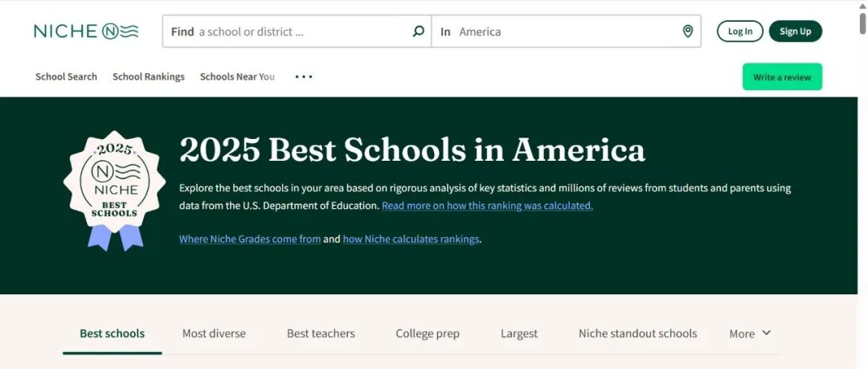Click the location pin icon

tap(687, 31)
